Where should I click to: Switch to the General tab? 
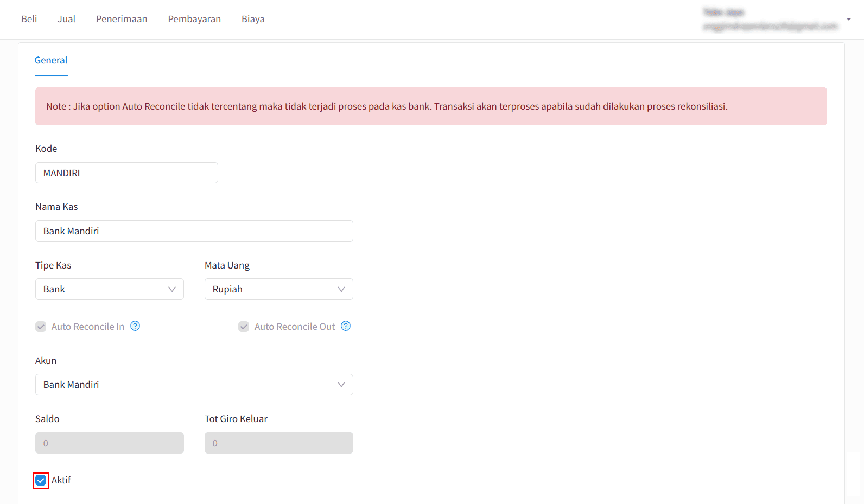tap(51, 60)
